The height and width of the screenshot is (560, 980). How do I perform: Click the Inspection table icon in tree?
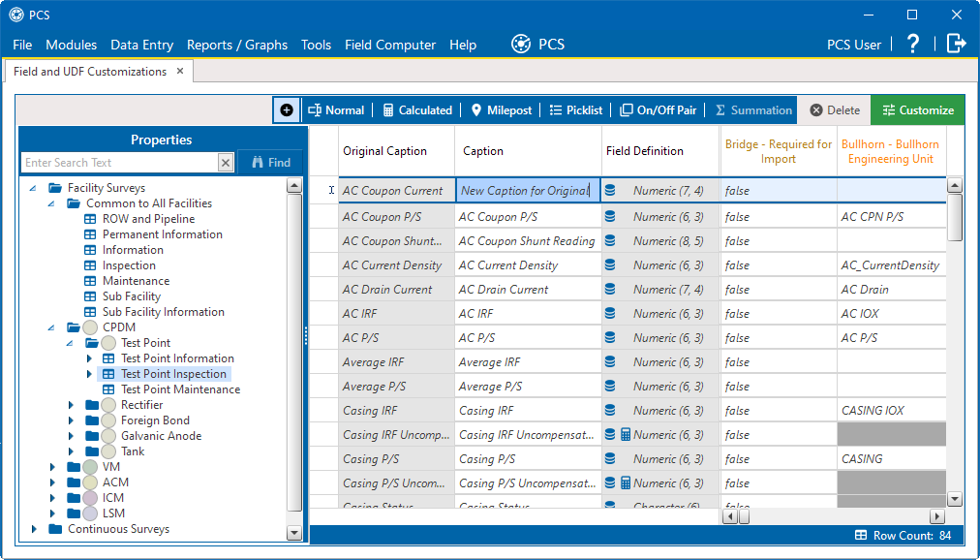click(90, 265)
